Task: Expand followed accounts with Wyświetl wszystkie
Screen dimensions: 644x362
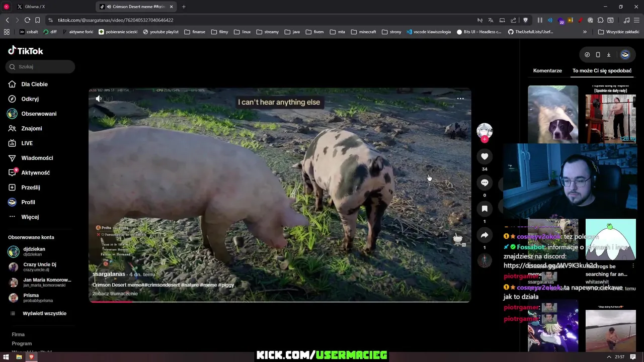Action: click(44, 313)
